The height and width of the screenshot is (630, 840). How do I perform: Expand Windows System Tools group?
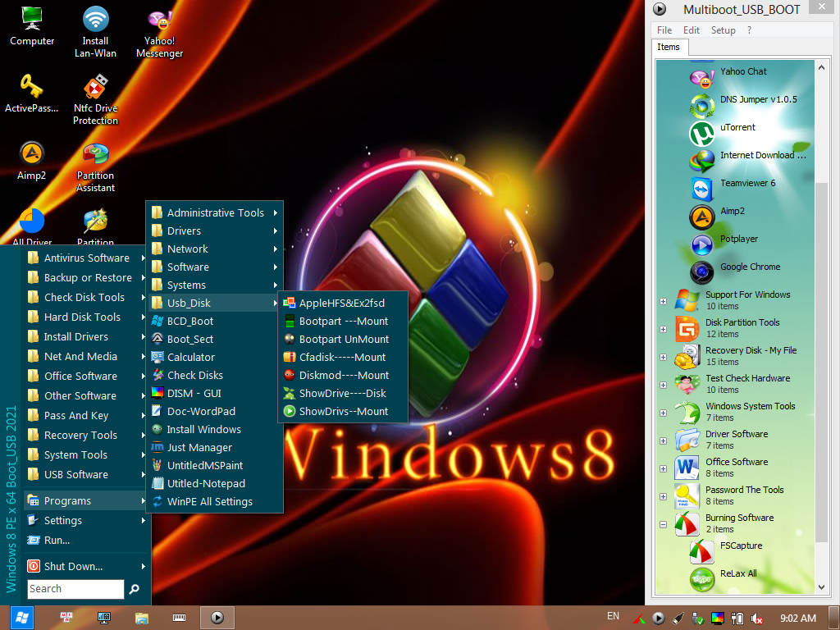(x=663, y=413)
